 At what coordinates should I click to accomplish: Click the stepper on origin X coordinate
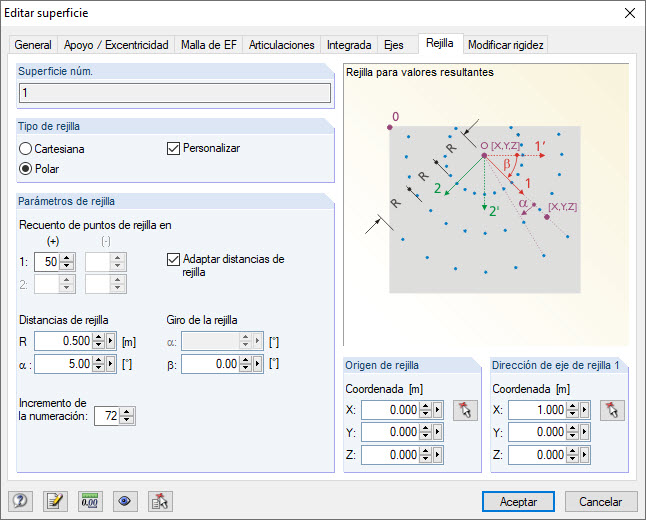pos(425,410)
